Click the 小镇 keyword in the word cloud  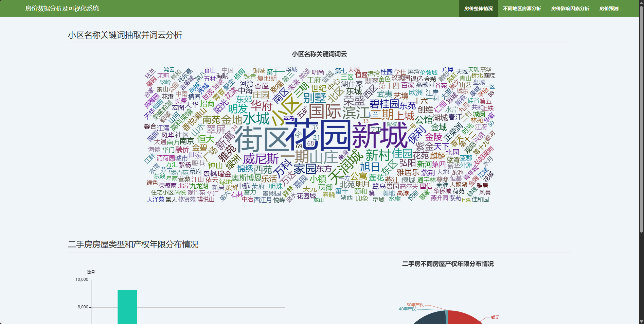(x=318, y=179)
